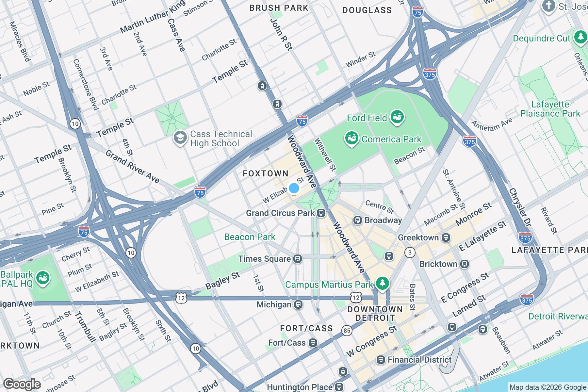The image size is (588, 392).
Task: Select the Lafayette Plaisance Park label
Action: (x=550, y=109)
